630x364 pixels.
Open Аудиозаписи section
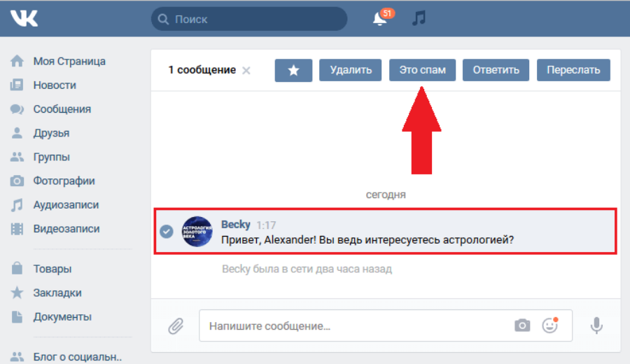pos(66,205)
